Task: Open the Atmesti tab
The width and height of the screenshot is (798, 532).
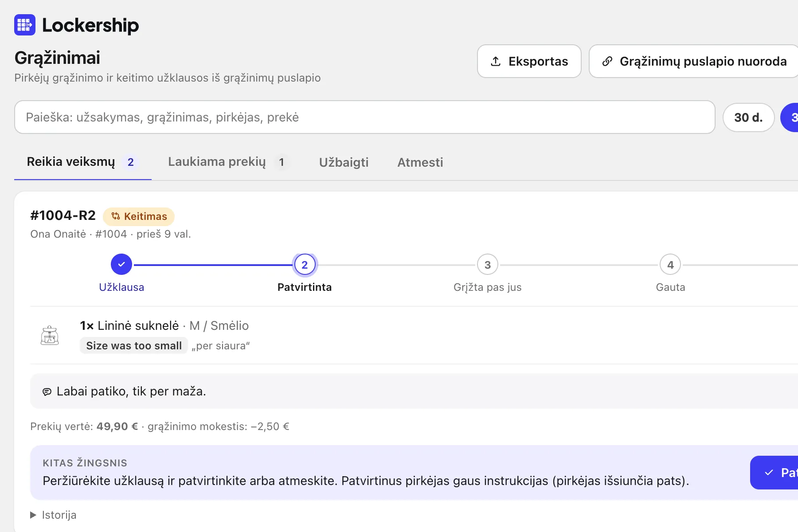Action: click(420, 162)
